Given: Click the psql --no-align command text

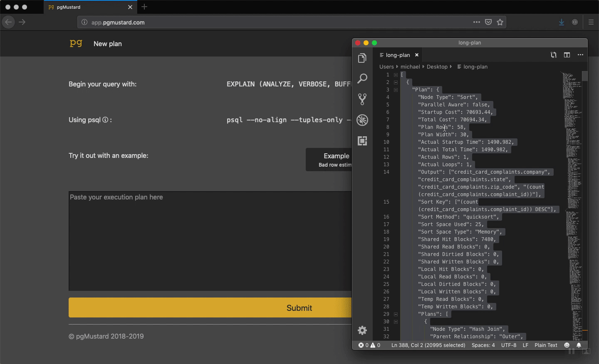Looking at the screenshot, I should (289, 120).
